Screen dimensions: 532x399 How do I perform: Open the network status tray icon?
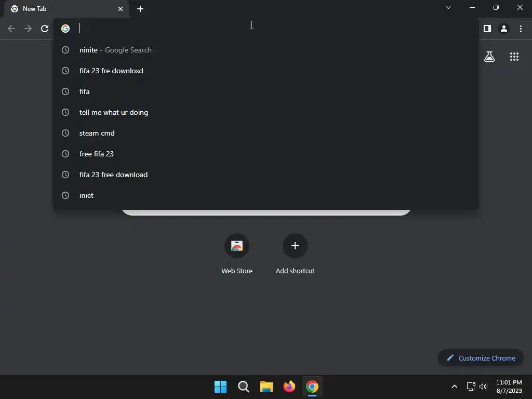point(471,387)
